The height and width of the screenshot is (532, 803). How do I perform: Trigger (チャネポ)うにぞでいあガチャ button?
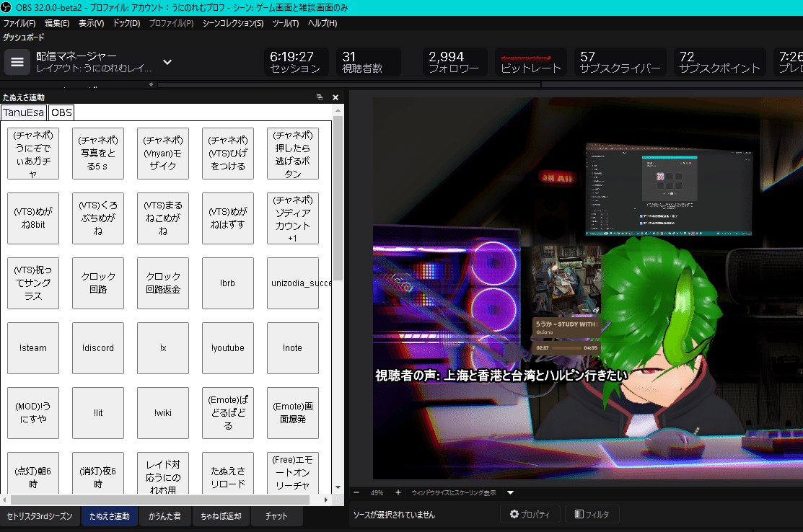[33, 154]
